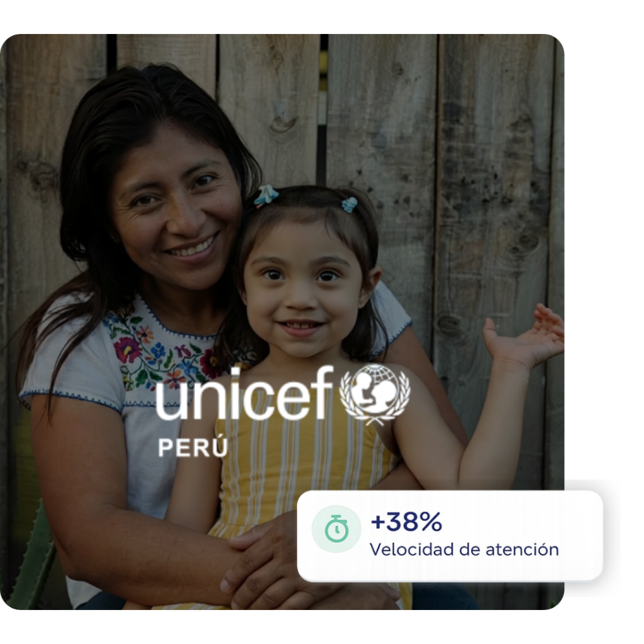Select the white unicef wordmark
This screenshot has height=644, width=644.
(245, 394)
